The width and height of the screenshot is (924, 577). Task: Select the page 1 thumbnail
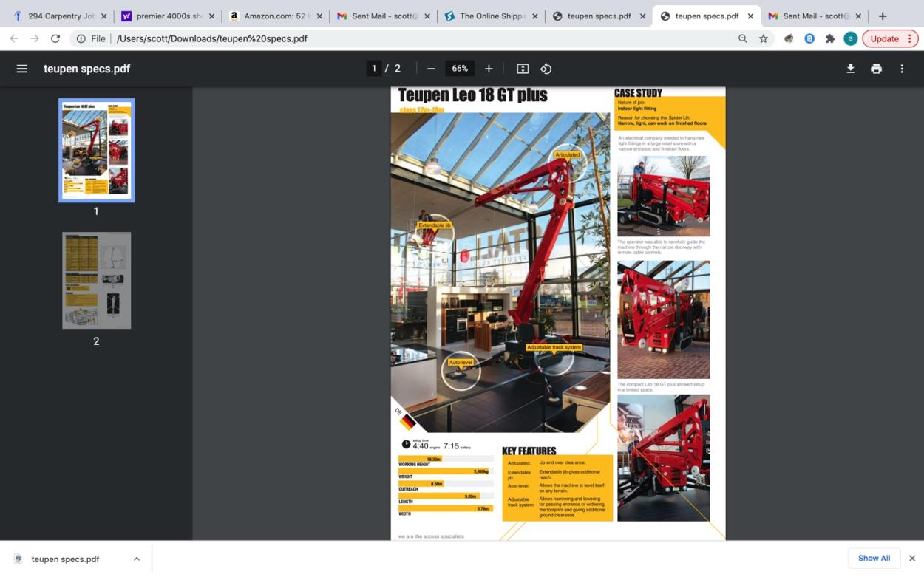97,150
